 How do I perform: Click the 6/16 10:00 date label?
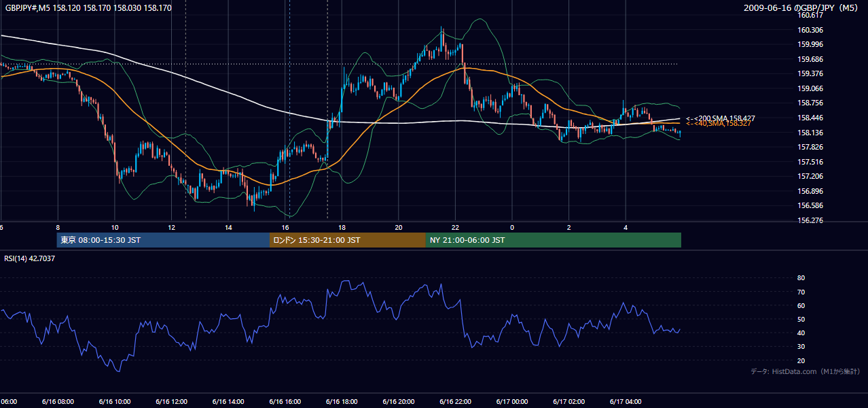tap(114, 402)
